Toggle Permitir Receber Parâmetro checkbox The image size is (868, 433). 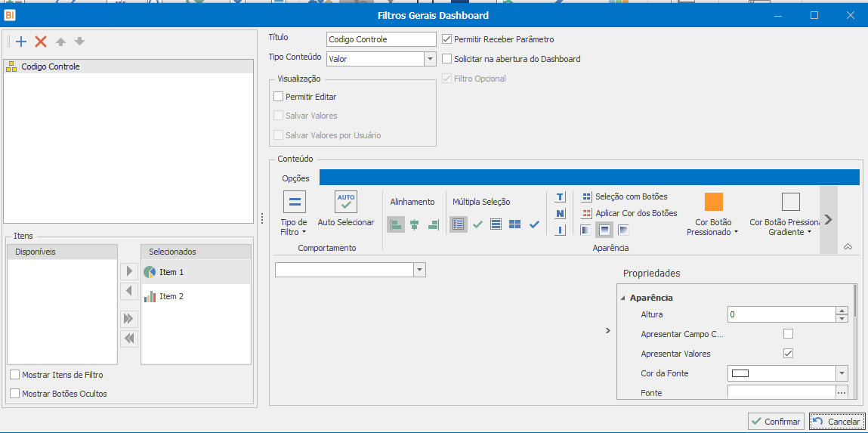pos(447,39)
